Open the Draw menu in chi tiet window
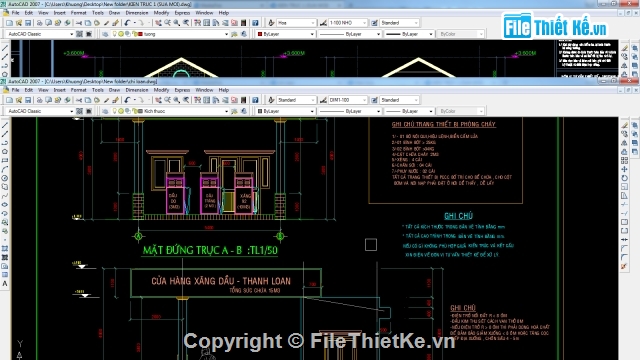 [114, 90]
